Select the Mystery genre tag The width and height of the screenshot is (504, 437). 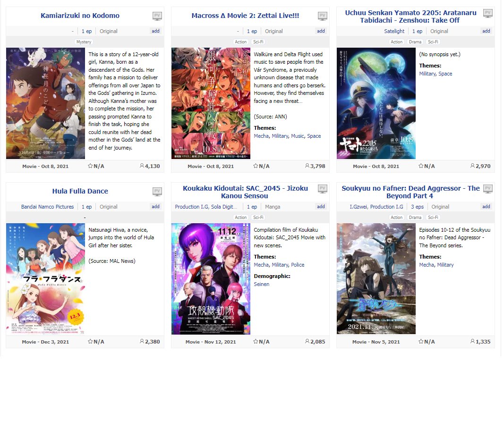(84, 42)
